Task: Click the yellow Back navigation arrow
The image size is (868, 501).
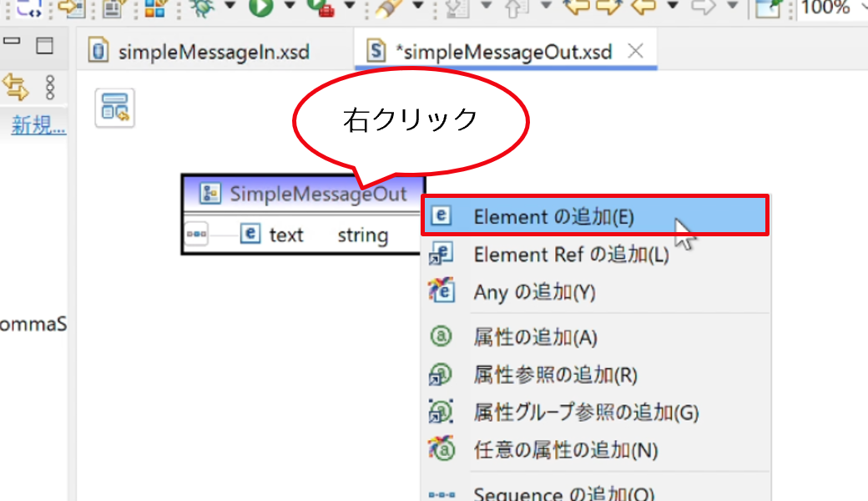Action: [643, 7]
